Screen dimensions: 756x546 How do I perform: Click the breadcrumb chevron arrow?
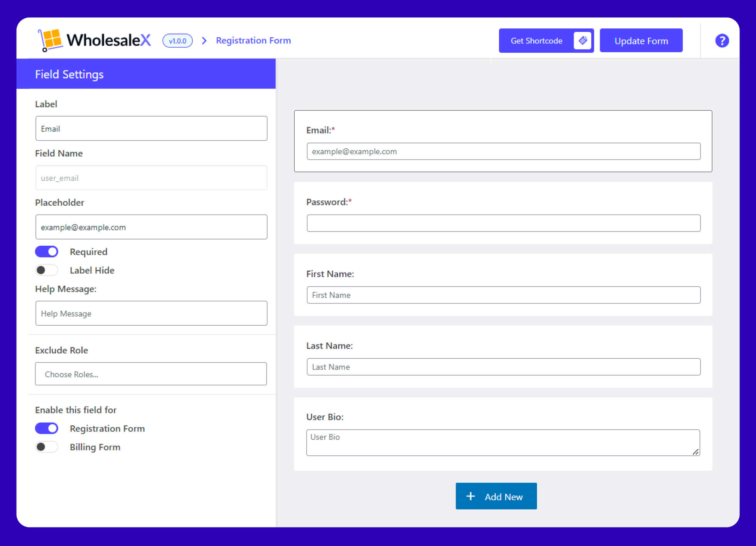tap(204, 40)
